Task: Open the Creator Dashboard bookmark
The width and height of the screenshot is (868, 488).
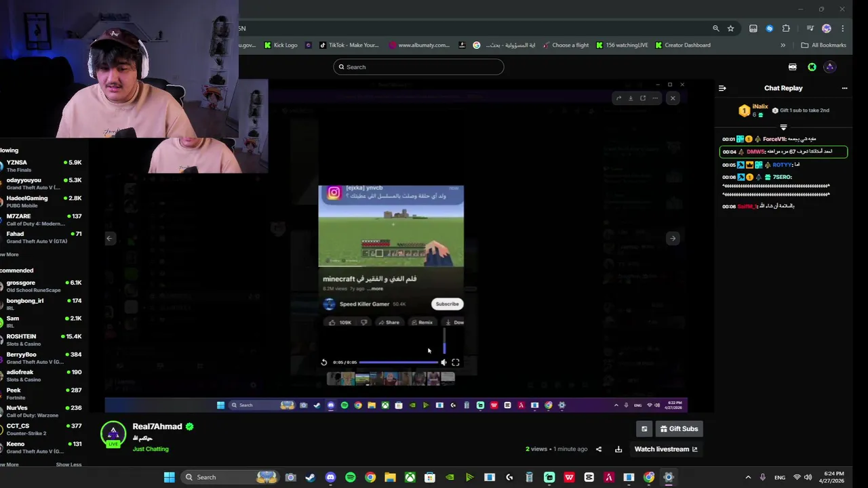Action: 682,45
